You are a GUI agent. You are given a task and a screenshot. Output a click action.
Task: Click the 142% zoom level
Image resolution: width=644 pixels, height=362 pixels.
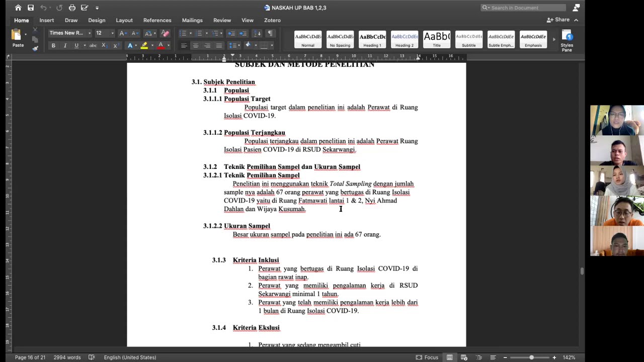[x=569, y=357]
